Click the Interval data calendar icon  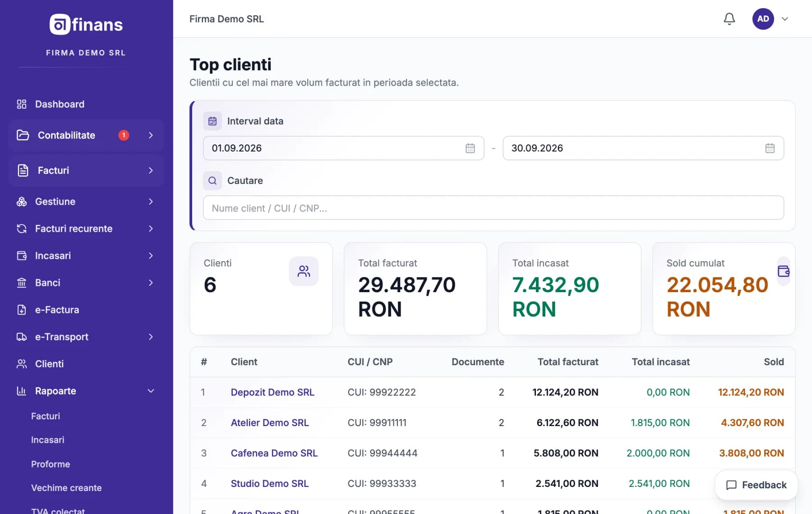tap(212, 121)
